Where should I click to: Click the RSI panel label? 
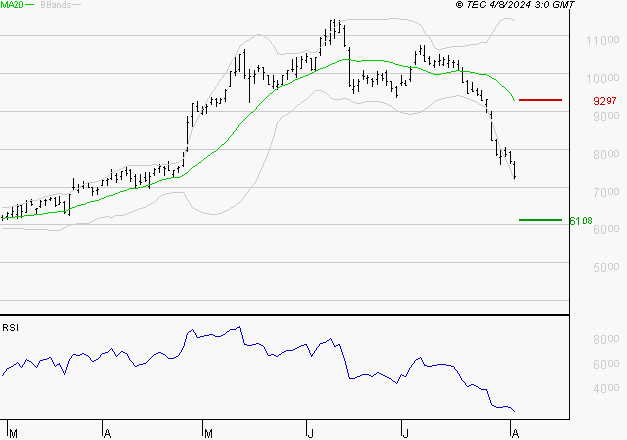10,328
